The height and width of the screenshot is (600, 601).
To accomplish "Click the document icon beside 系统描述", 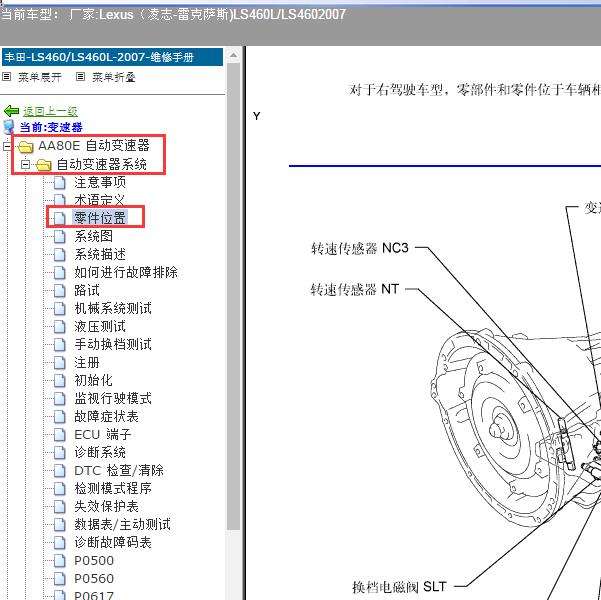I will coord(59,255).
